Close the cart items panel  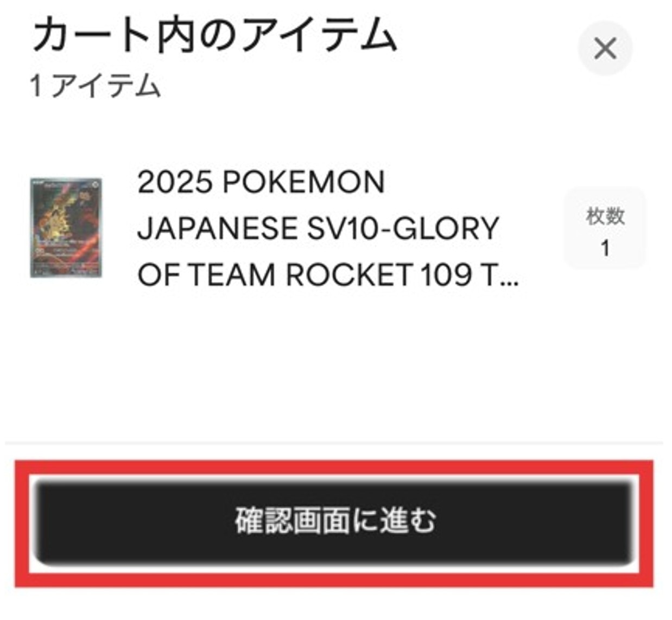pos(605,49)
